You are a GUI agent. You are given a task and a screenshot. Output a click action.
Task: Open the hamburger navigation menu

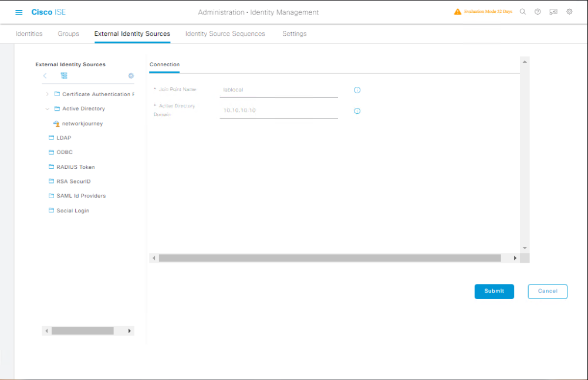[19, 12]
